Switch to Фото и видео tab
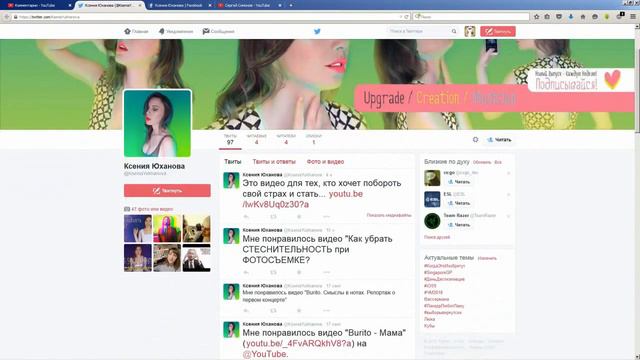 pos(325,162)
